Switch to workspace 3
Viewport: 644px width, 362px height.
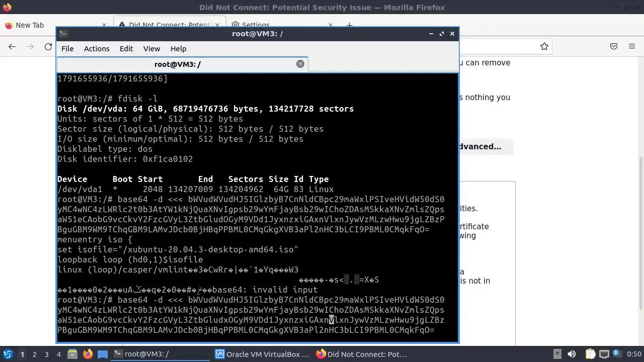(x=46, y=354)
